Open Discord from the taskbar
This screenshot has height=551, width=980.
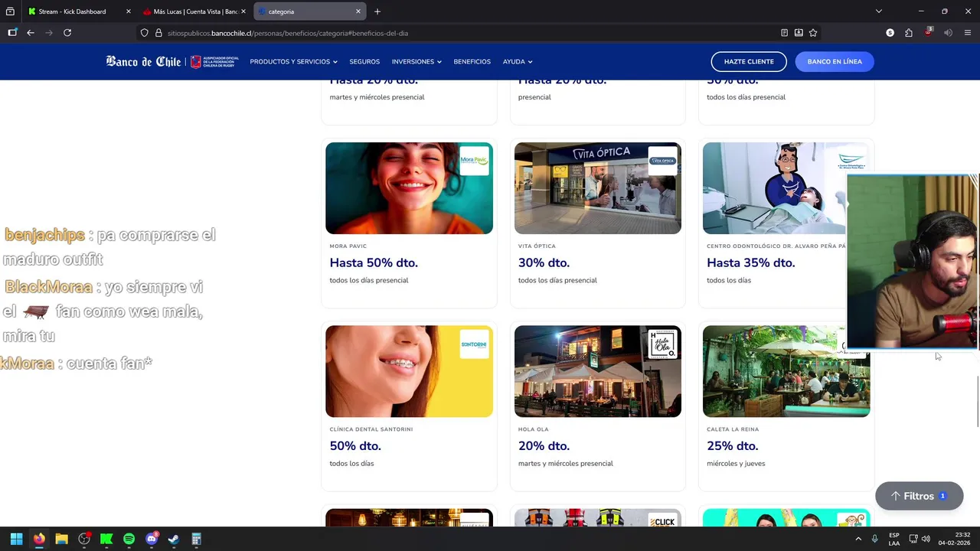(x=152, y=539)
